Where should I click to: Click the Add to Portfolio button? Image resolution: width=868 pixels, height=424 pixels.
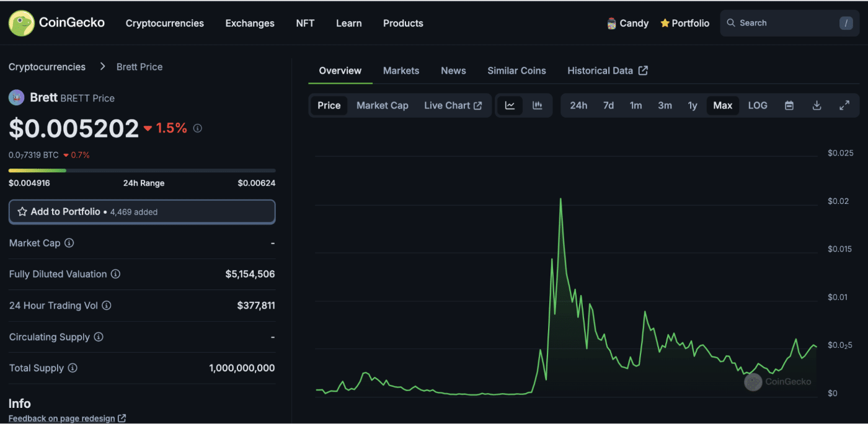(x=142, y=212)
